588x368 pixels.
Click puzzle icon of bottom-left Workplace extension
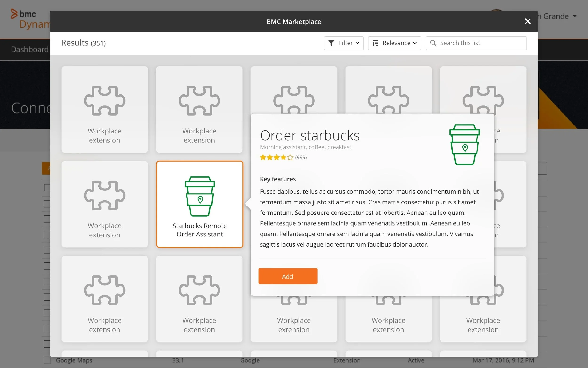(104, 290)
